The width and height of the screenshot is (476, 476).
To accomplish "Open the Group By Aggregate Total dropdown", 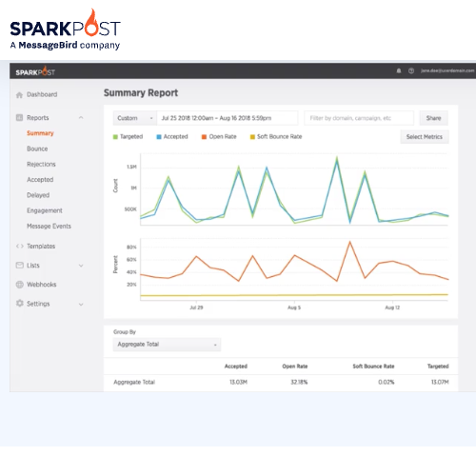I will click(x=167, y=345).
